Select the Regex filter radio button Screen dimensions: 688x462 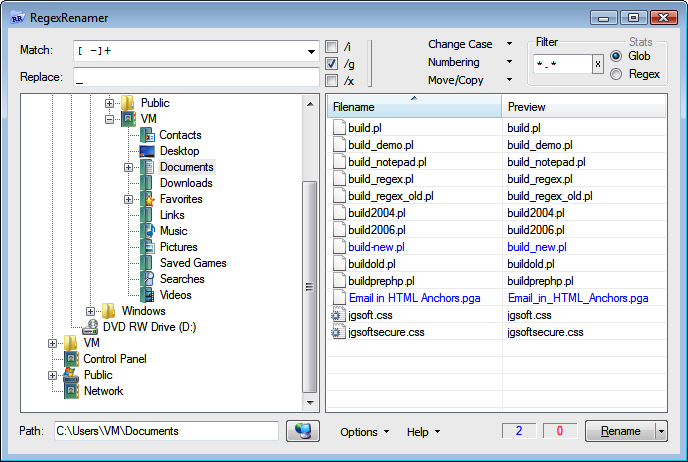tap(616, 74)
